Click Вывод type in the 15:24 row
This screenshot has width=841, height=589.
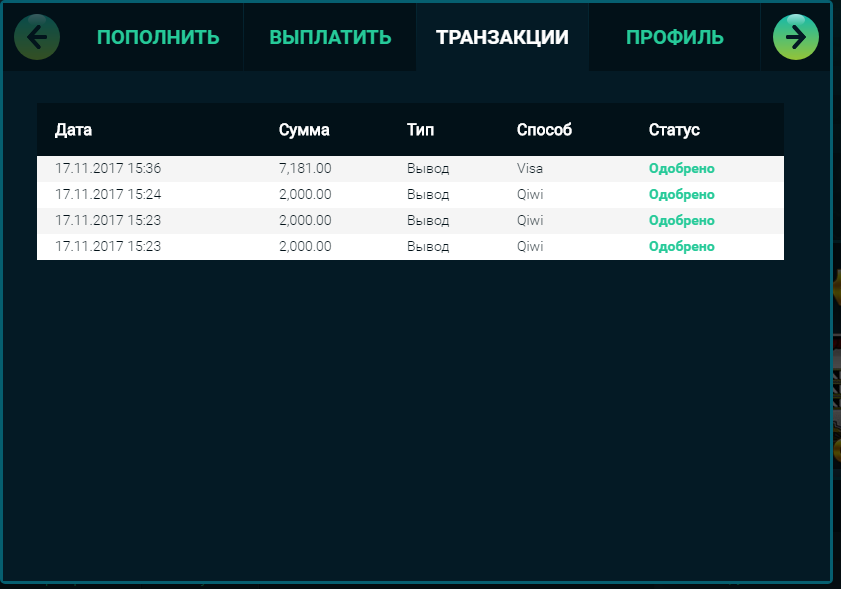click(427, 194)
